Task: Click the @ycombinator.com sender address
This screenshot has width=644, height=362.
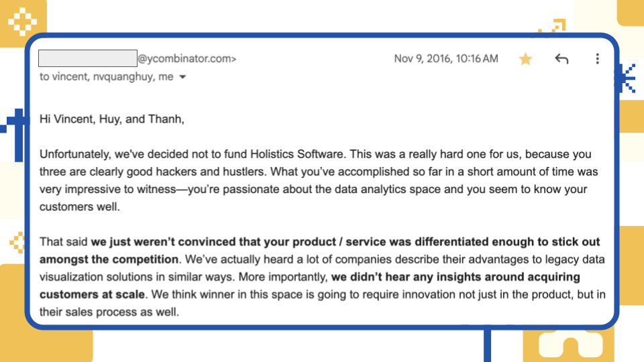Action: pyautogui.click(x=186, y=59)
